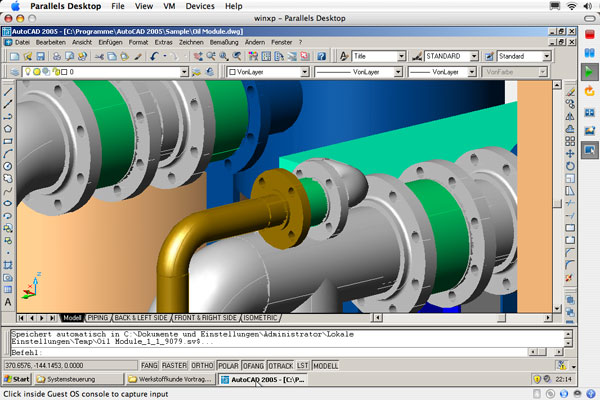Image resolution: width=600 pixels, height=400 pixels.
Task: Click the Match Properties brush icon
Action: pyautogui.click(x=138, y=56)
